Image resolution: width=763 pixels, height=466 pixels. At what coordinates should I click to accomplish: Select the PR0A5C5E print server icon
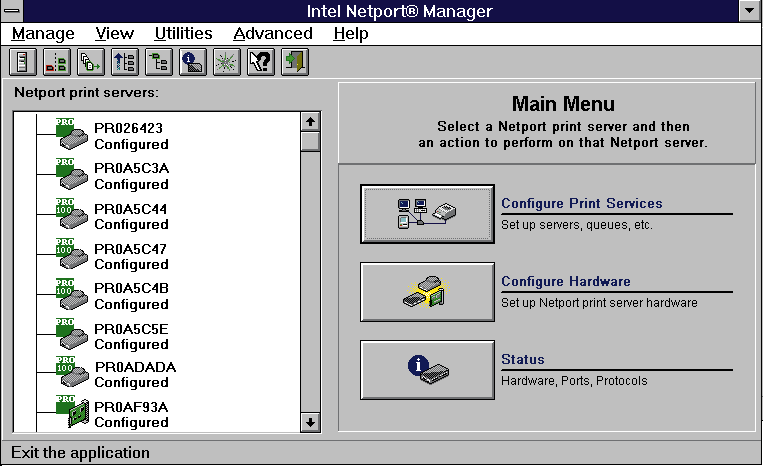point(72,334)
